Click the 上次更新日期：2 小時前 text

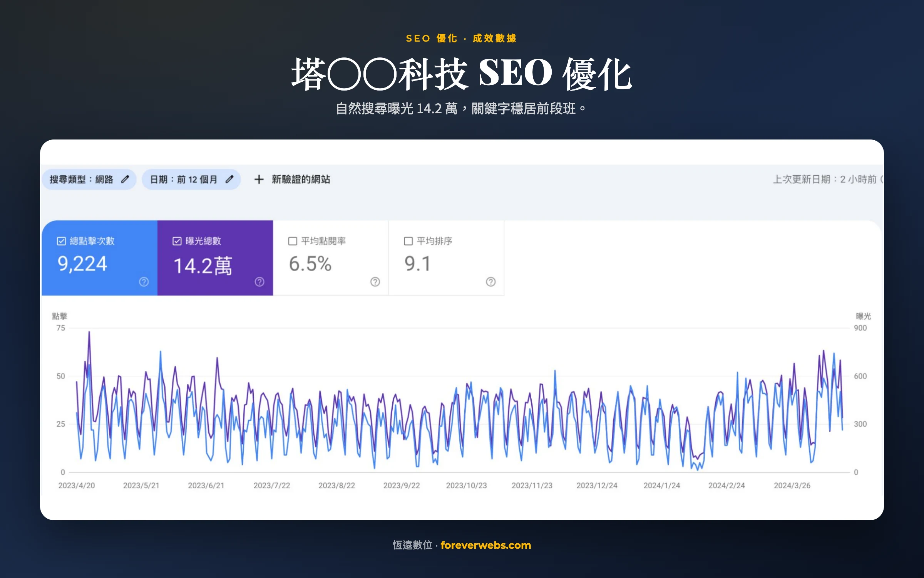(825, 179)
